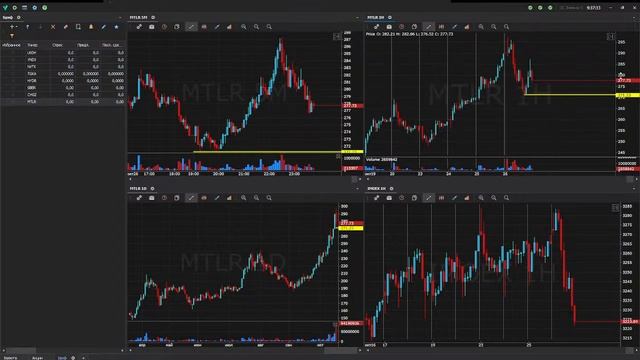Toggle the highlighted line drawing tool in MTLR 1H
The image size is (640, 360).
coord(428,27)
